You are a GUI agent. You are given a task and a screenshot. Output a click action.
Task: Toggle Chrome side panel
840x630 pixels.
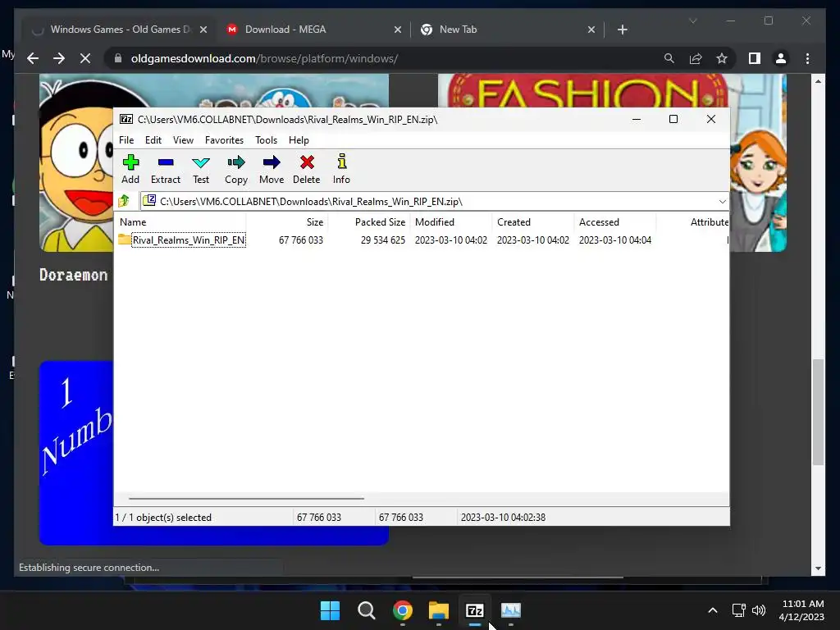[755, 58]
